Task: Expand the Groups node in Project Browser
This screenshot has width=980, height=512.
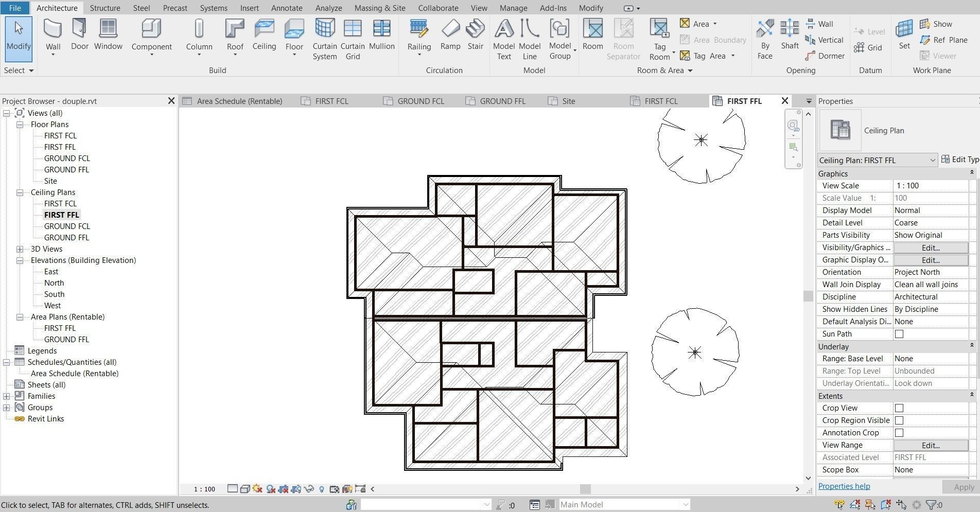Action: pos(6,408)
